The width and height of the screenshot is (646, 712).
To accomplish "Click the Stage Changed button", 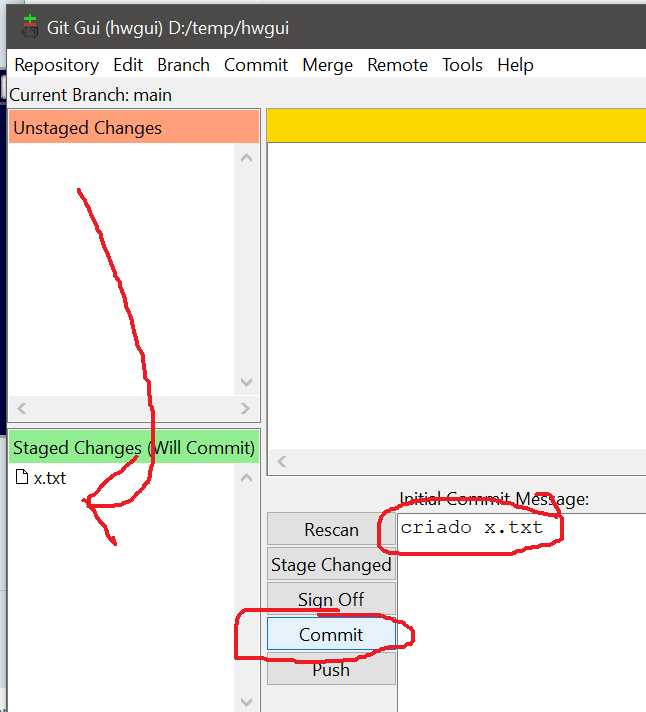I will pyautogui.click(x=331, y=564).
